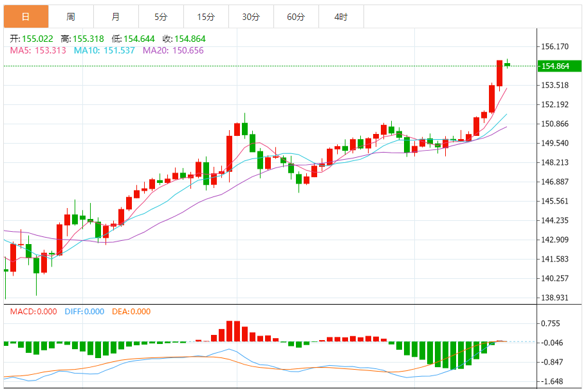The image size is (588, 389).
Task: Click the -0.847 MACD axis label
Action: pyautogui.click(x=552, y=362)
